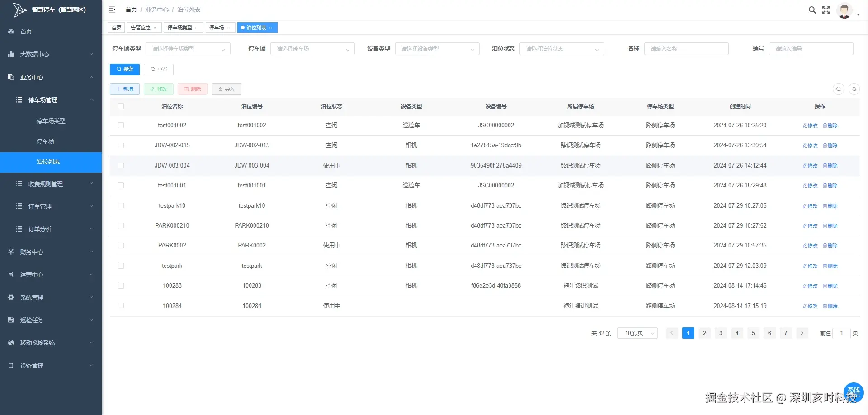Click the logo in the sidebar header

point(19,9)
